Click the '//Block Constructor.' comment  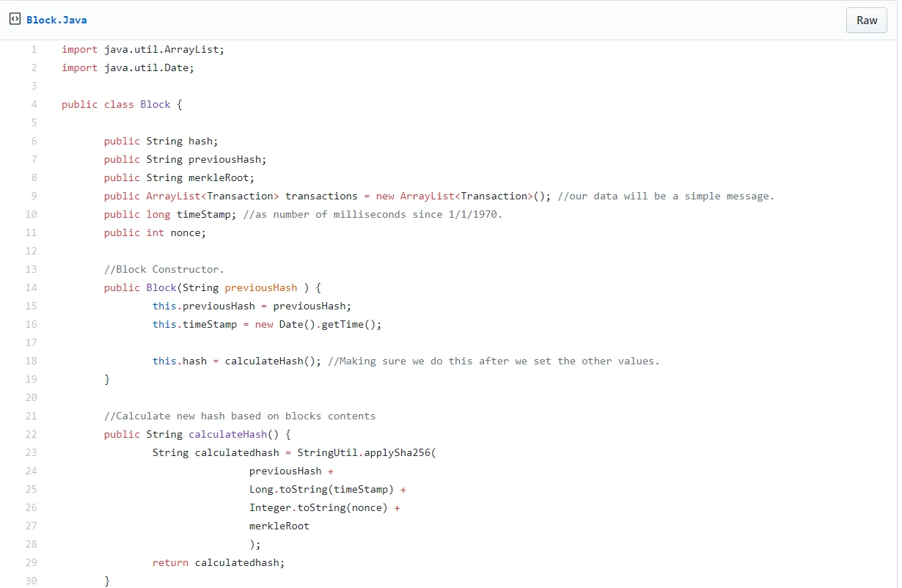click(x=164, y=270)
